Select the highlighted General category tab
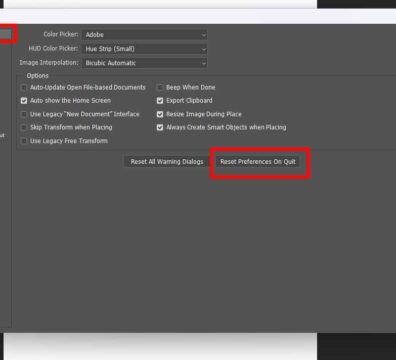Viewport: 396px width, 360px height. (6, 34)
